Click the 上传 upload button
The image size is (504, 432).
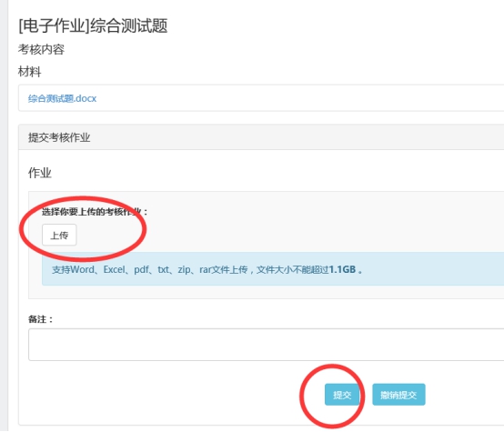pyautogui.click(x=59, y=235)
